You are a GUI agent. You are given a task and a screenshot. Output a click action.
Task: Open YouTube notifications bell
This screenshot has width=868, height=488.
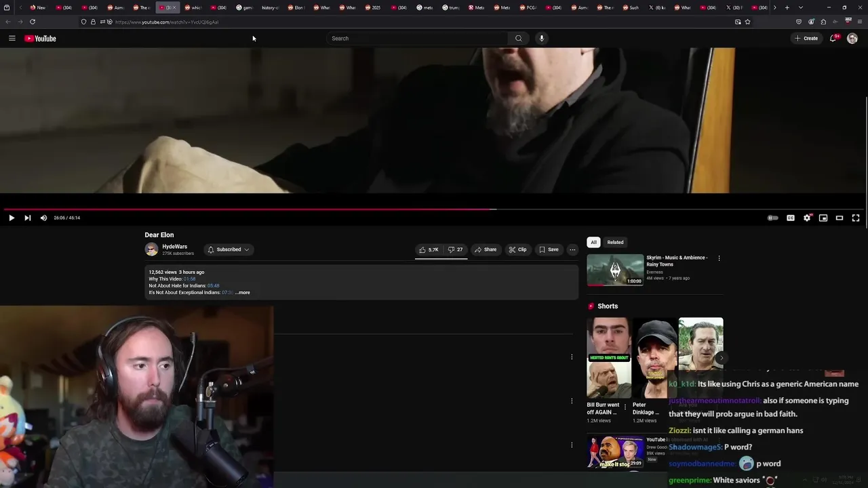[x=833, y=39]
